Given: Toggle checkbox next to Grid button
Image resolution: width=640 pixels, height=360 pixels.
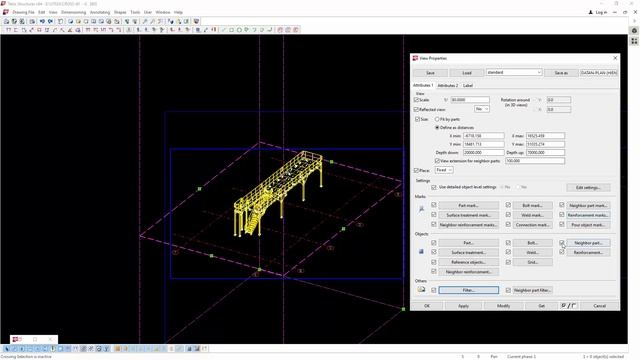Looking at the screenshot, I should (508, 262).
